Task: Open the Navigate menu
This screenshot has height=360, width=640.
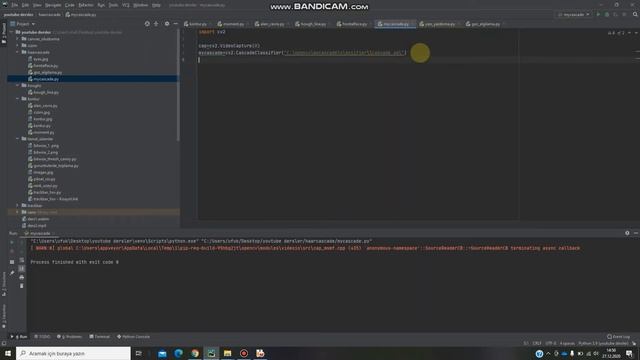Action: [x=53, y=5]
